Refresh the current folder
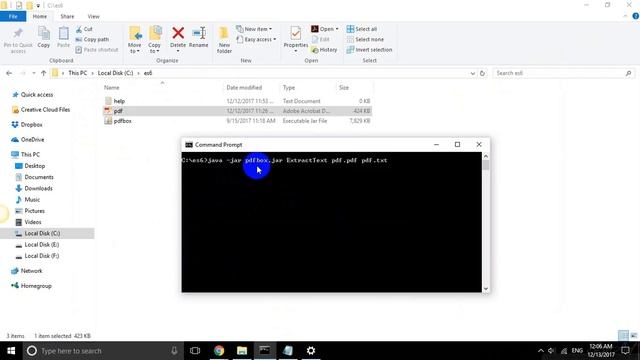 482,73
